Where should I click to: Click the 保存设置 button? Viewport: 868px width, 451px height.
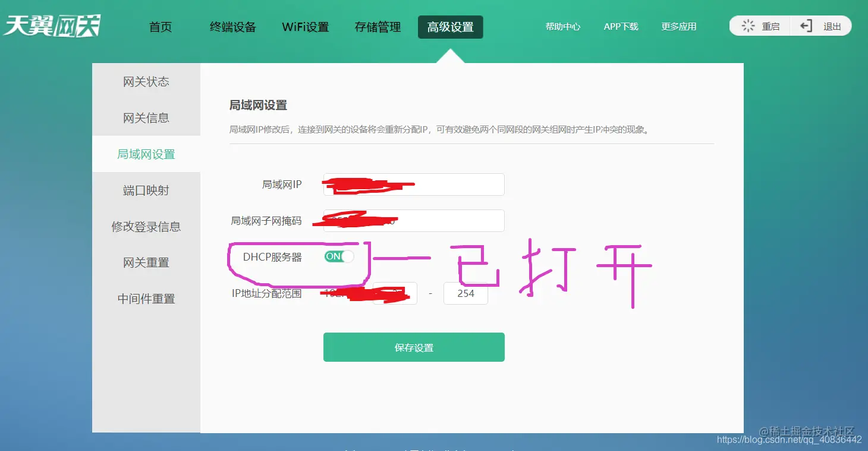click(414, 347)
